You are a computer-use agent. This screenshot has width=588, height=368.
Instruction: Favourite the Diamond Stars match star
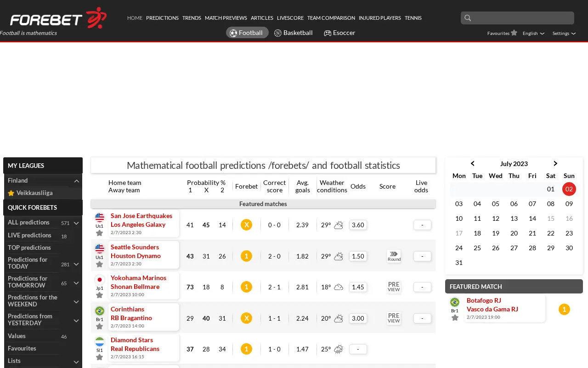tap(99, 357)
